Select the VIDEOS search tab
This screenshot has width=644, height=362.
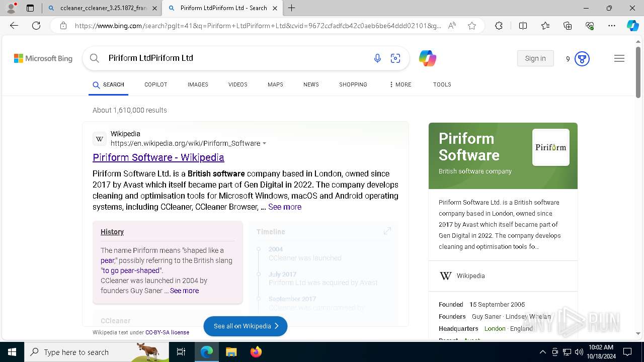click(237, 84)
